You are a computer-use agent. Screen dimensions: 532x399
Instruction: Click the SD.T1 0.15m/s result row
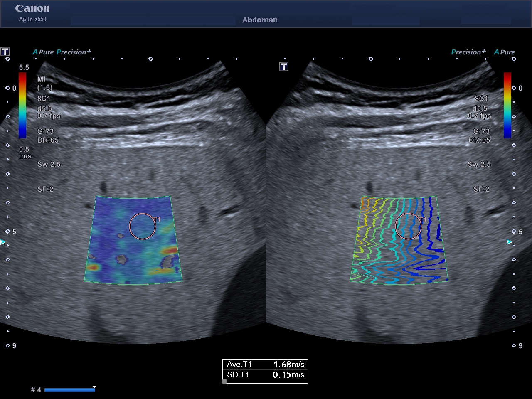pyautogui.click(x=265, y=375)
